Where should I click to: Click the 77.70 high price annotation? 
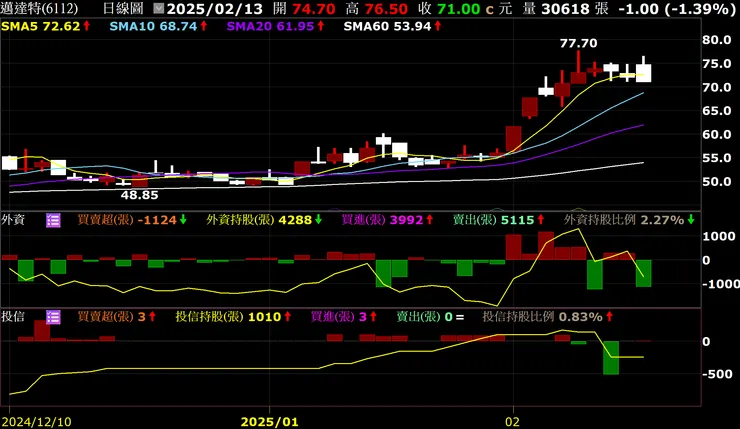[x=578, y=43]
